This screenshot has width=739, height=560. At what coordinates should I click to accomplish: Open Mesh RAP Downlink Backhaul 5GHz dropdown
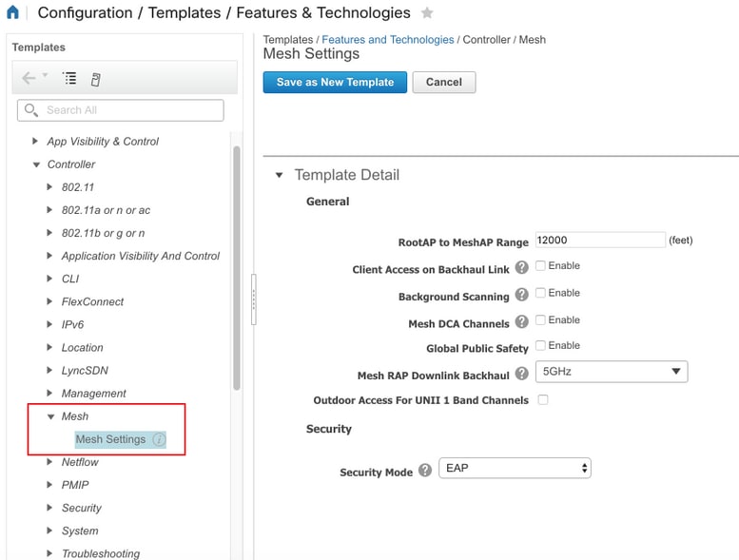(612, 372)
